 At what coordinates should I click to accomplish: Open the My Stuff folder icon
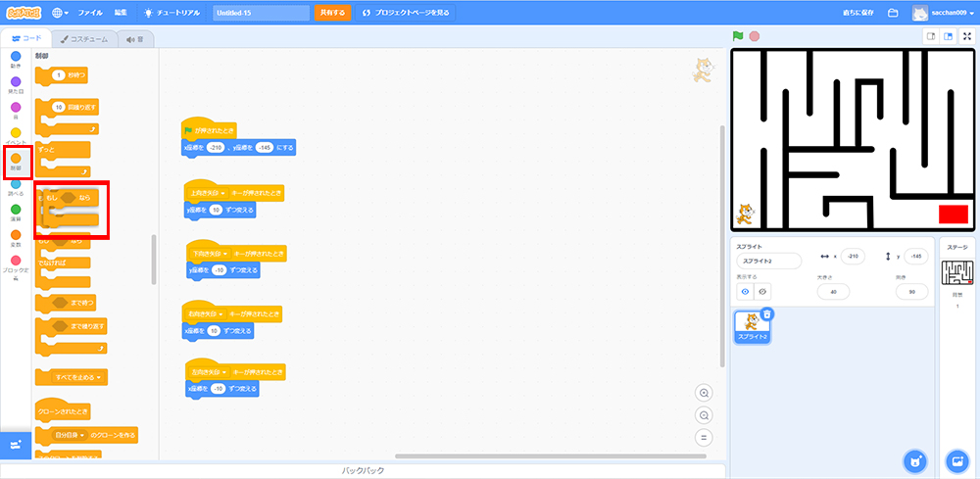coord(893,13)
